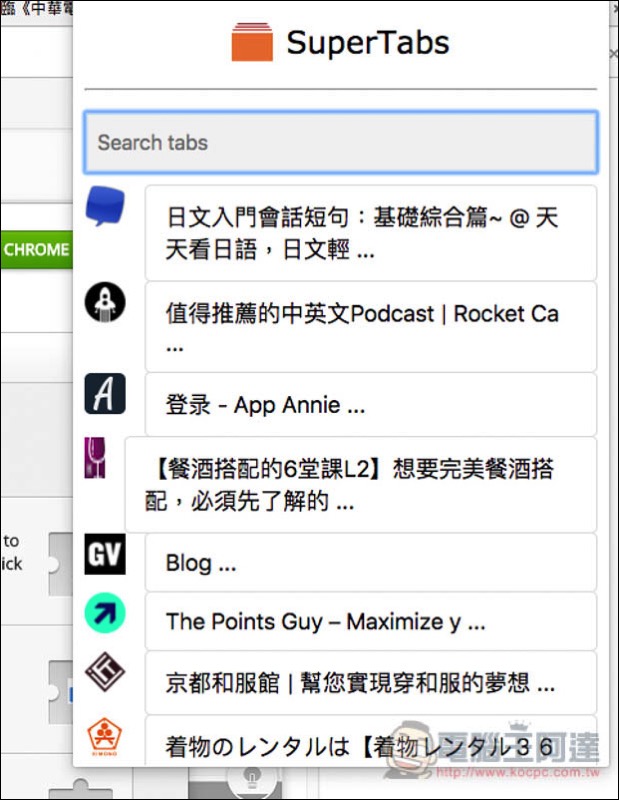Click the App Annie 'A' favicon
This screenshot has width=619, height=800.
click(x=105, y=393)
